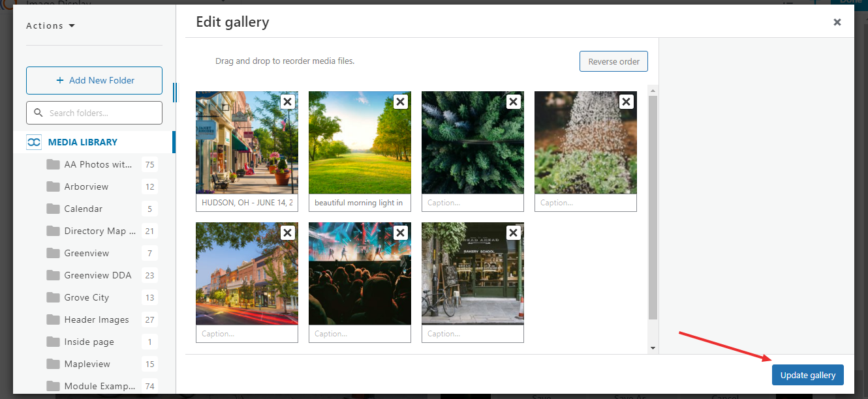Click folder icon beside Inside page
Viewport: 868px width, 399px height.
point(54,342)
